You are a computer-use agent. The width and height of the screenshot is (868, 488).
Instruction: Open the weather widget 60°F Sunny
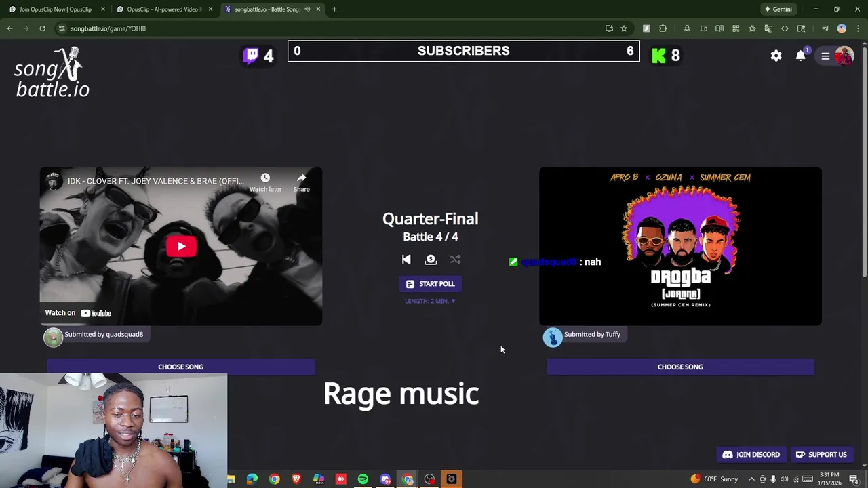715,479
